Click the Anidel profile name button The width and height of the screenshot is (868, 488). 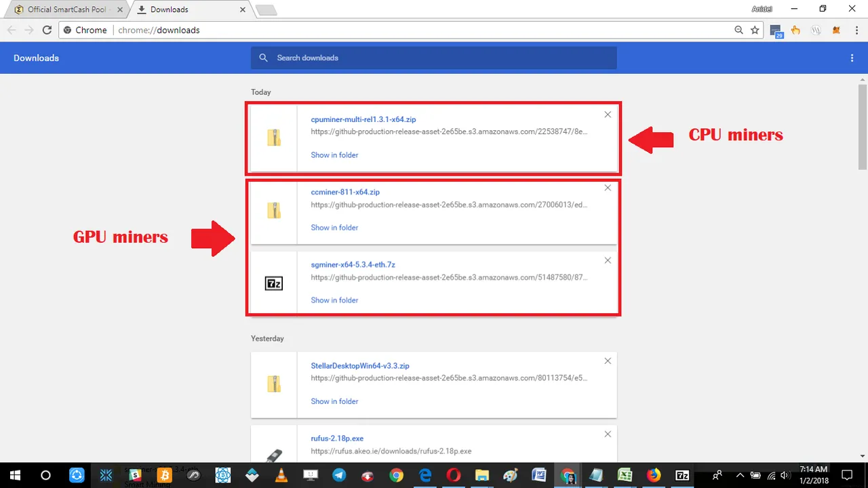click(x=762, y=9)
